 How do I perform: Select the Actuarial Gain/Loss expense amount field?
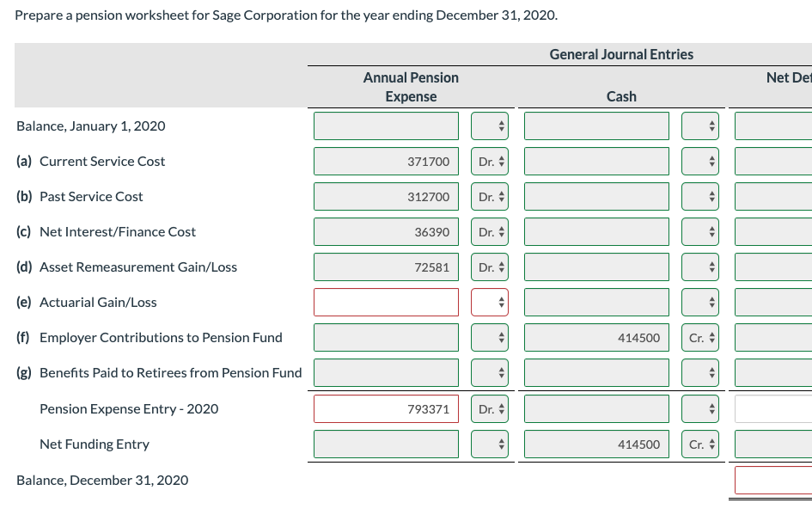click(x=385, y=302)
